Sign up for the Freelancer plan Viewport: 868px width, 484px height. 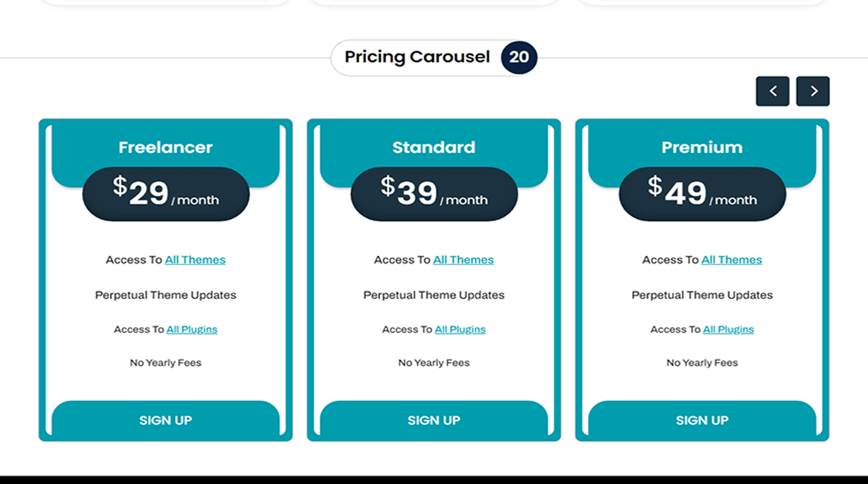point(165,420)
